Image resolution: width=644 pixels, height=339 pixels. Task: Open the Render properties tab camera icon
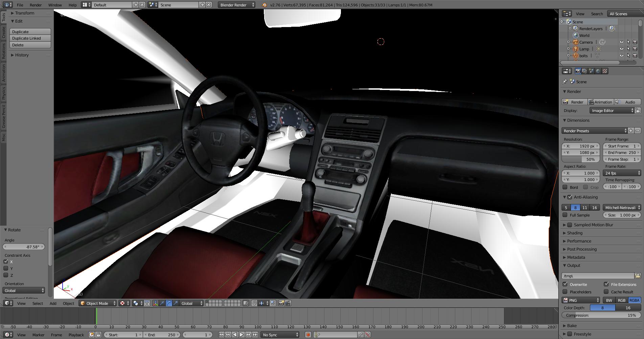coord(578,71)
